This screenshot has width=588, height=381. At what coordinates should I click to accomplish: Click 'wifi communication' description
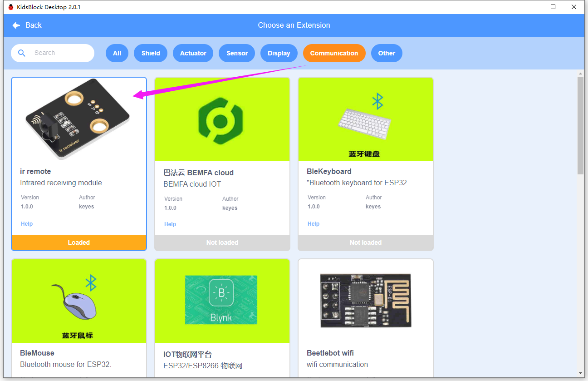coord(337,365)
